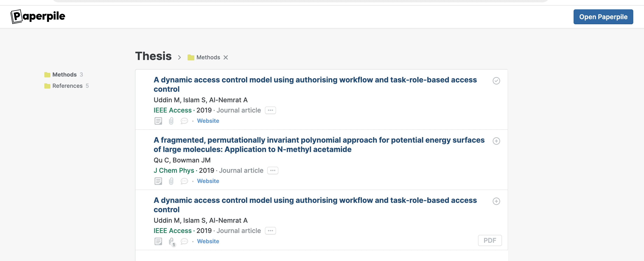The height and width of the screenshot is (261, 644).
Task: Open notes icon of Qu C paper
Action: [158, 181]
